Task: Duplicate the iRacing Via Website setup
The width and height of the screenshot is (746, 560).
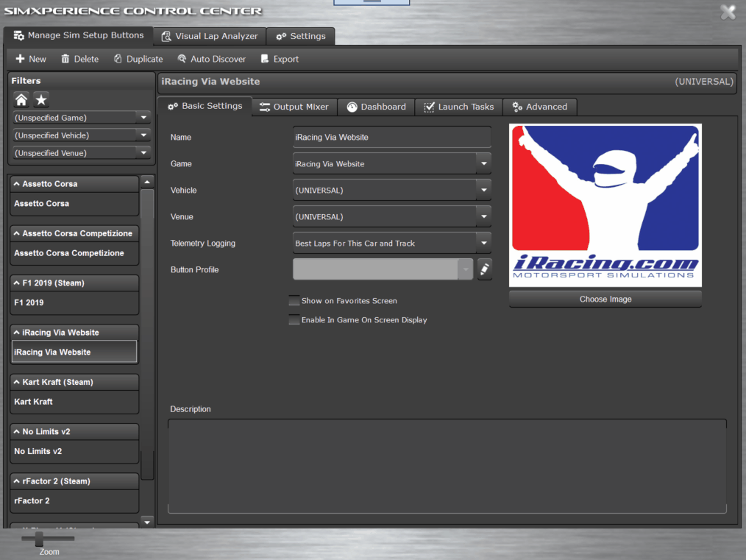Action: (138, 59)
